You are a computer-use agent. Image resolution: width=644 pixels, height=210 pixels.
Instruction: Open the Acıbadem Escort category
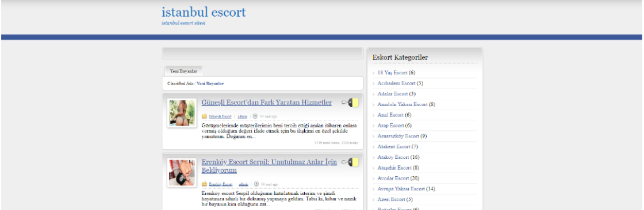point(396,83)
